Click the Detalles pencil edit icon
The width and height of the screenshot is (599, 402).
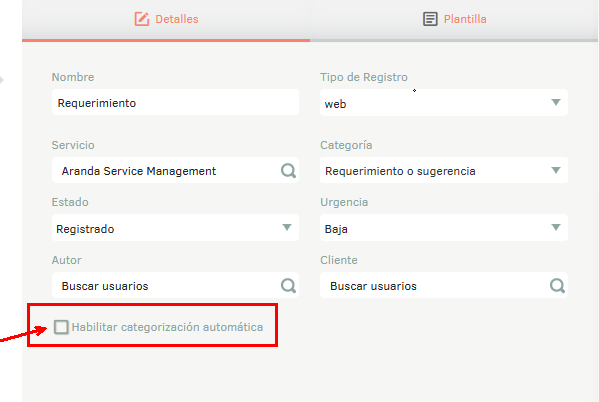pos(141,19)
